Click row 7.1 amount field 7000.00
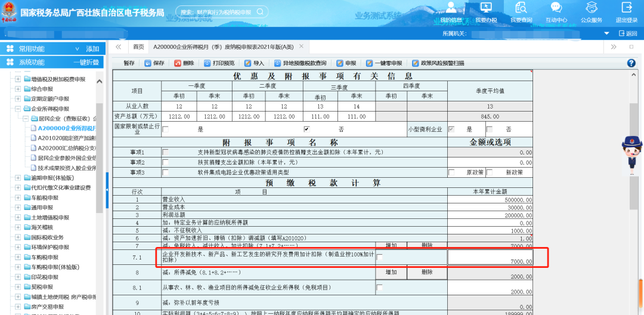The image size is (644, 315). pyautogui.click(x=490, y=257)
